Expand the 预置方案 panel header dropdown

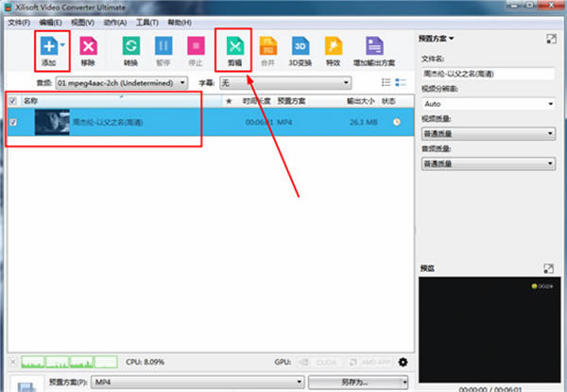coord(436,39)
